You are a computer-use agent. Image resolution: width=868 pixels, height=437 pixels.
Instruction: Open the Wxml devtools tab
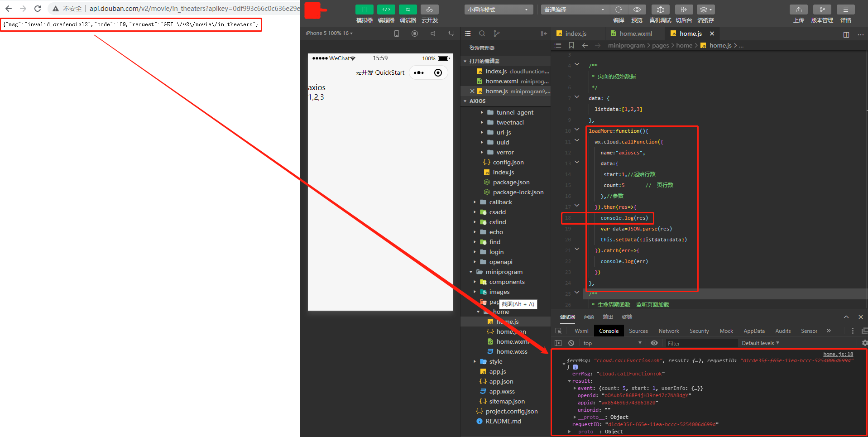(581, 331)
